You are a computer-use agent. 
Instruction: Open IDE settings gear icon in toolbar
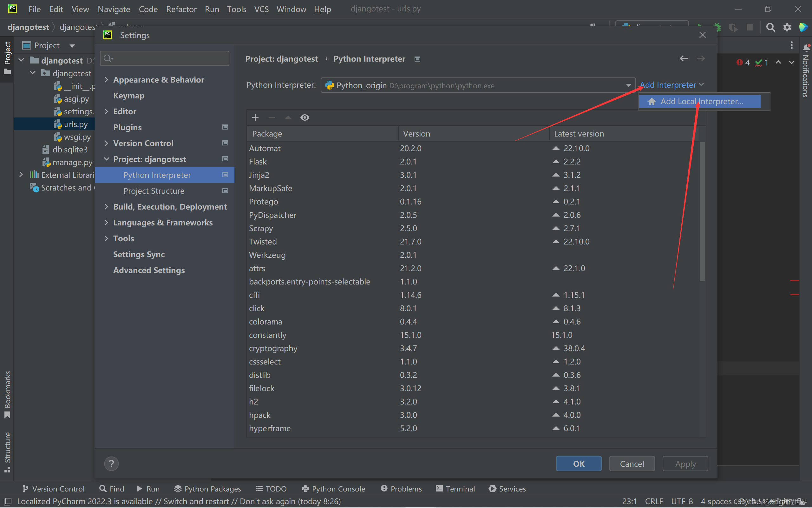[x=787, y=27]
